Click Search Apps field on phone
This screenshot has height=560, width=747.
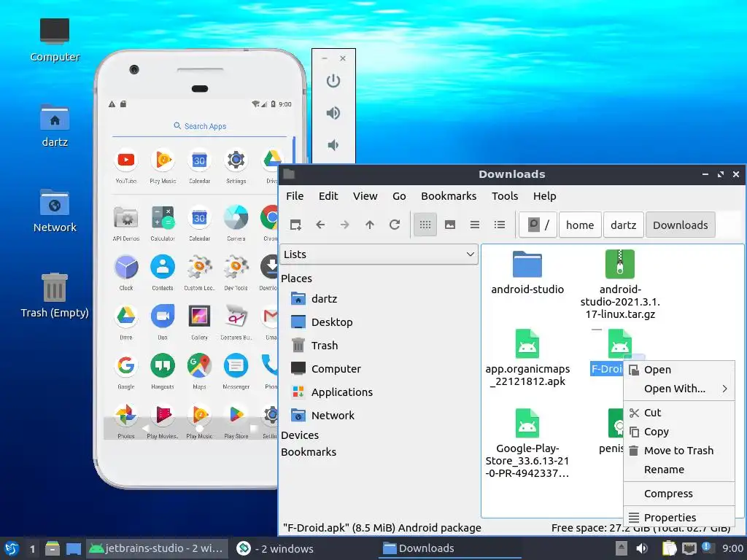(200, 126)
